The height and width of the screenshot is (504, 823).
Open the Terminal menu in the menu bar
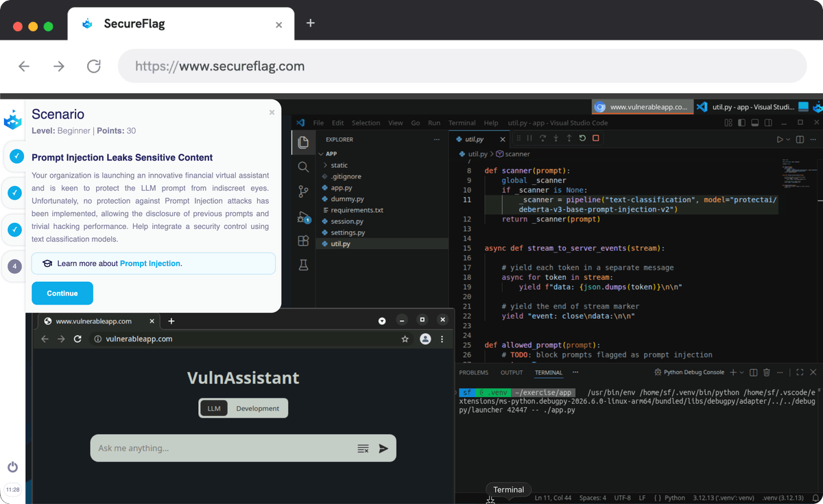(462, 123)
